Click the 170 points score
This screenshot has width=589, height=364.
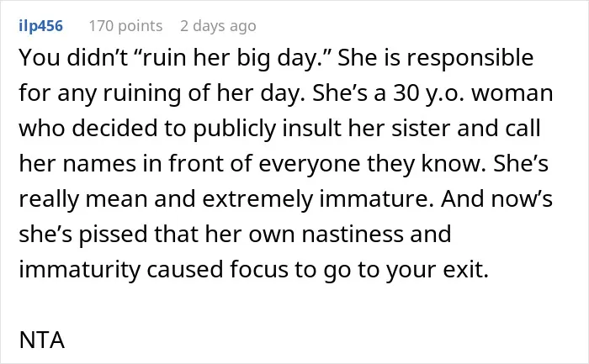(125, 26)
